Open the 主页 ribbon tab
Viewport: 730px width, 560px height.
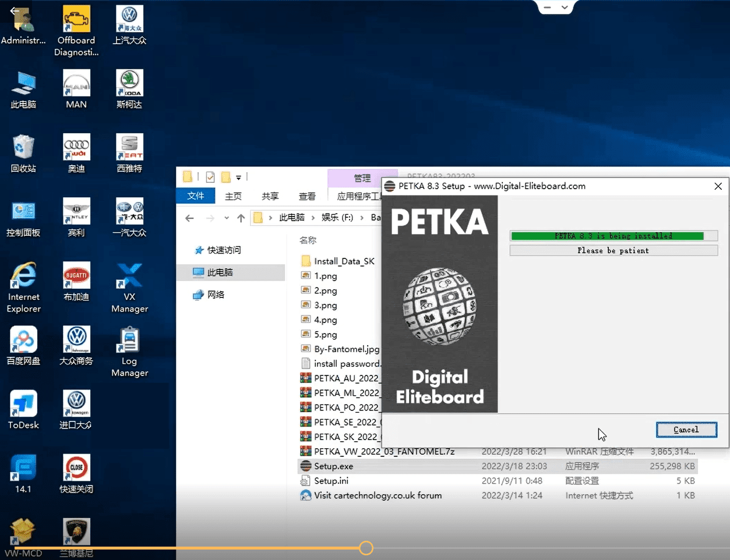[x=233, y=196]
